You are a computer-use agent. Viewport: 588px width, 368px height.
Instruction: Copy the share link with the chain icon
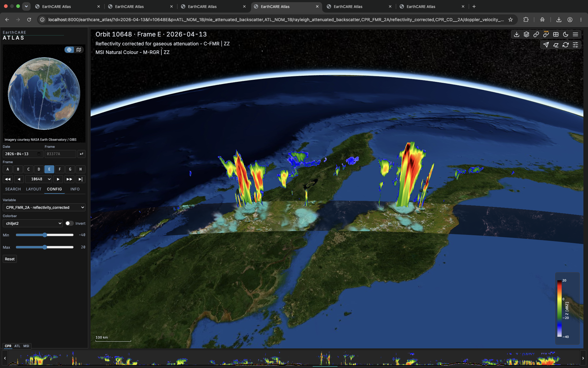536,34
